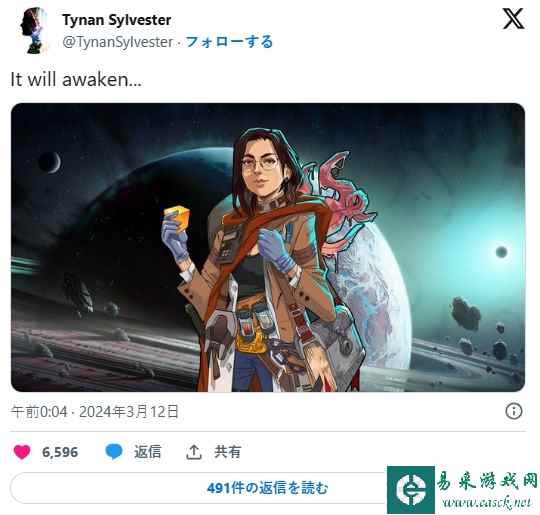Image resolution: width=540 pixels, height=515 pixels.
Task: Follow via フォローする link
Action: coord(229,42)
